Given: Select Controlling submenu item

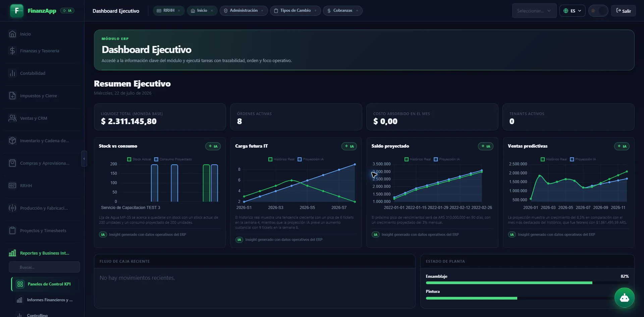Looking at the screenshot, I should [46, 315].
